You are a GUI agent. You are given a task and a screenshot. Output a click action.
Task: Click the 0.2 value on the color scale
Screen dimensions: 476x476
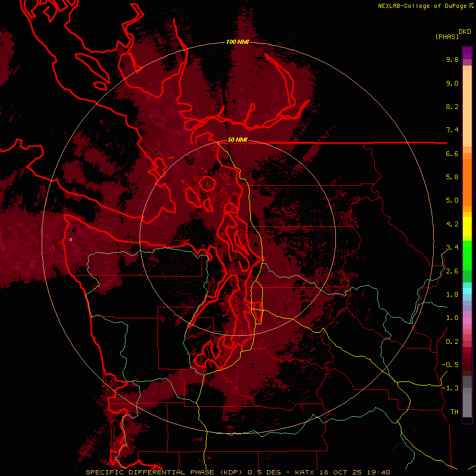click(x=452, y=342)
